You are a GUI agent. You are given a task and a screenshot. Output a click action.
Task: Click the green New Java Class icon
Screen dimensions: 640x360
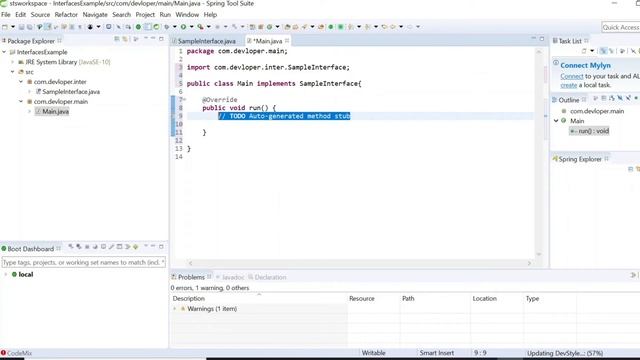coord(269,27)
